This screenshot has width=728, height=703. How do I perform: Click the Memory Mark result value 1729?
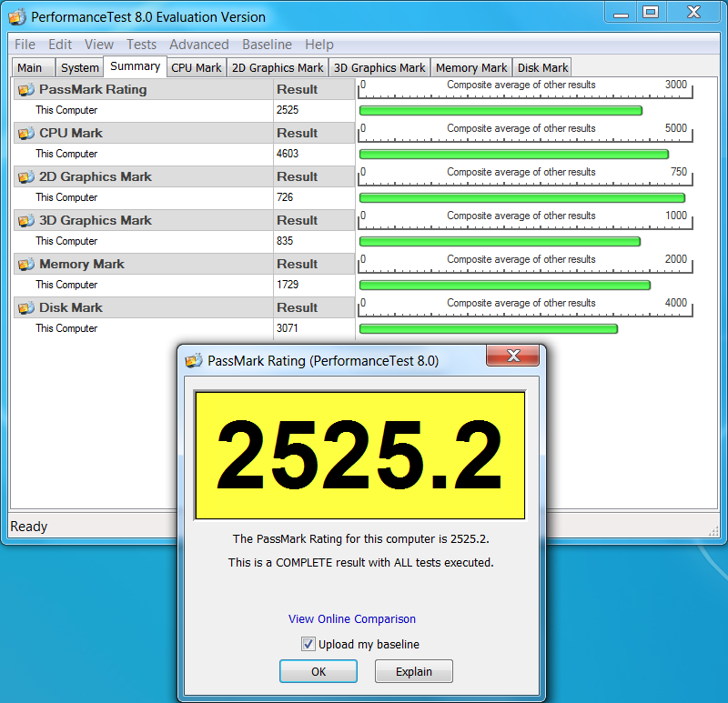point(288,285)
